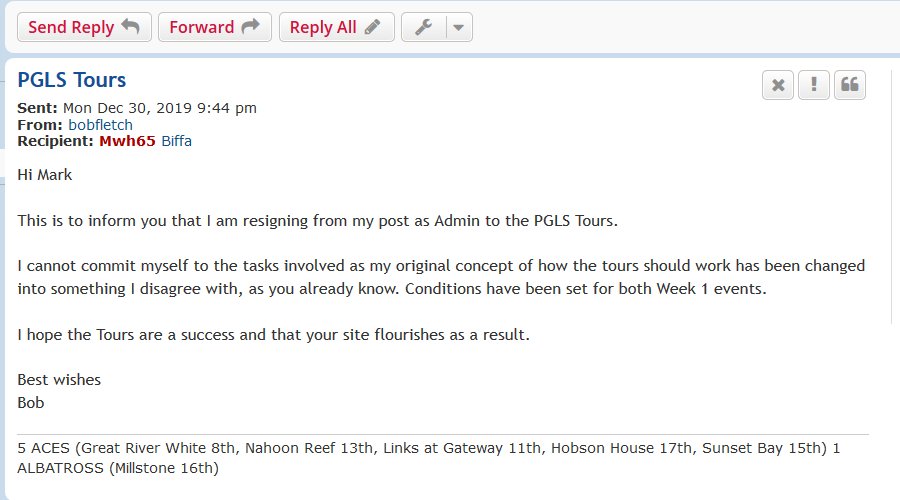
Task: Click the Send Reply button
Action: click(84, 27)
